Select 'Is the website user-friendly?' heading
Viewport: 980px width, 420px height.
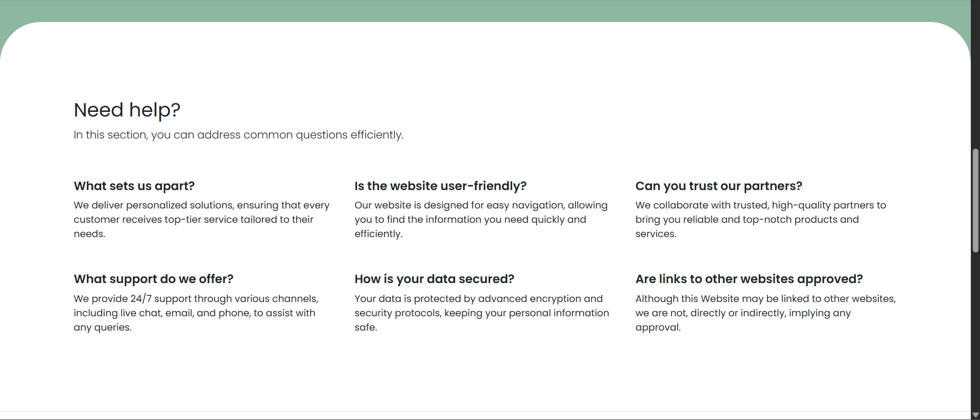[440, 186]
